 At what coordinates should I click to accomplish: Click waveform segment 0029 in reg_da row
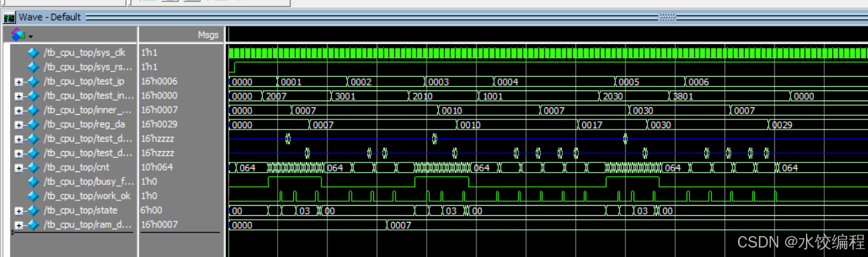[x=817, y=125]
